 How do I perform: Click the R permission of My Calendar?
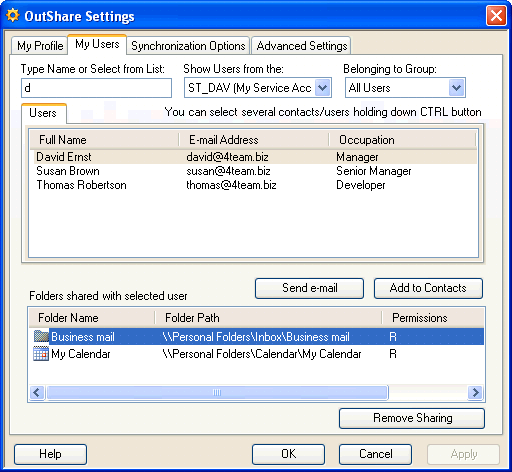[x=393, y=354]
